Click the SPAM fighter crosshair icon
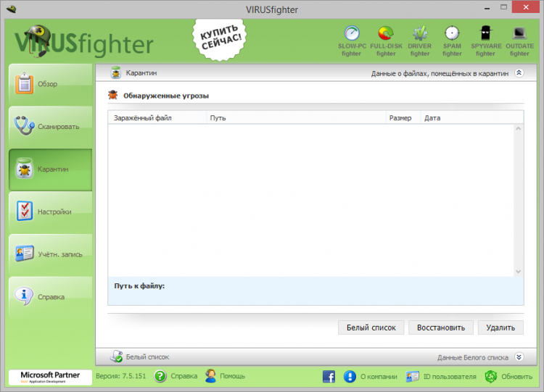This screenshot has height=392, width=544. 452,33
